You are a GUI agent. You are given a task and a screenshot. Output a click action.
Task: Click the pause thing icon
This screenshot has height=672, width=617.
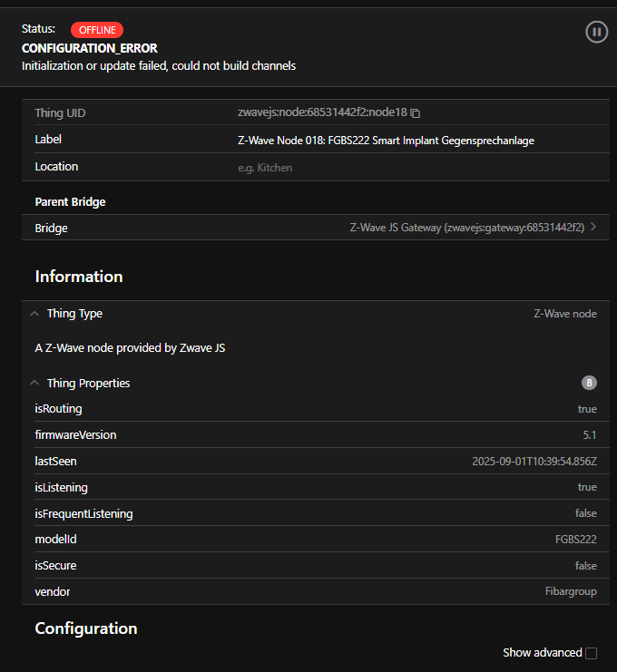click(596, 33)
